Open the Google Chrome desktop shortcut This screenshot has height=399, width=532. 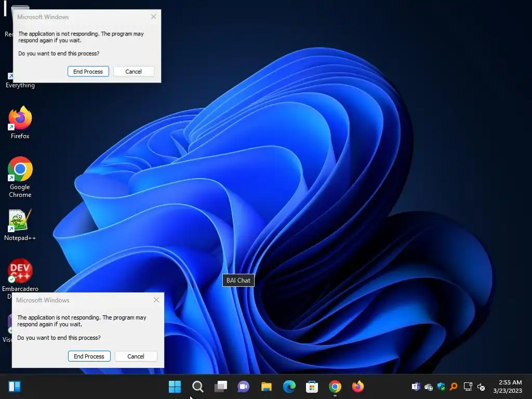[20, 177]
